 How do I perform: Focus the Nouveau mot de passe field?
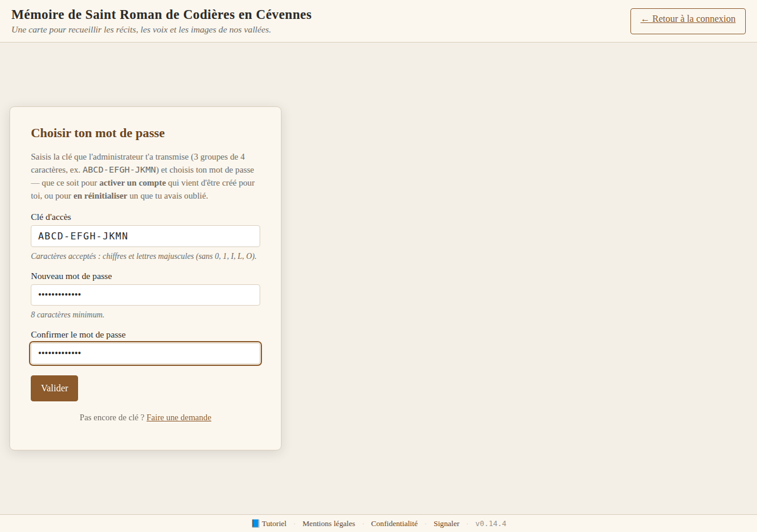point(145,294)
